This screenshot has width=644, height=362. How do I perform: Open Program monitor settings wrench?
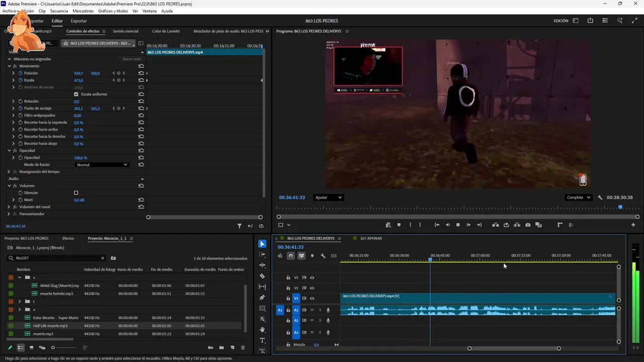(x=600, y=198)
